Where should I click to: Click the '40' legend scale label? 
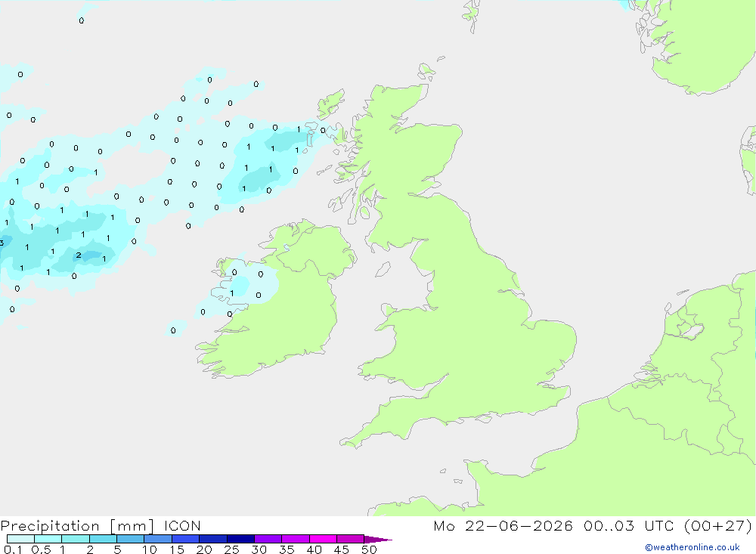coord(314,549)
